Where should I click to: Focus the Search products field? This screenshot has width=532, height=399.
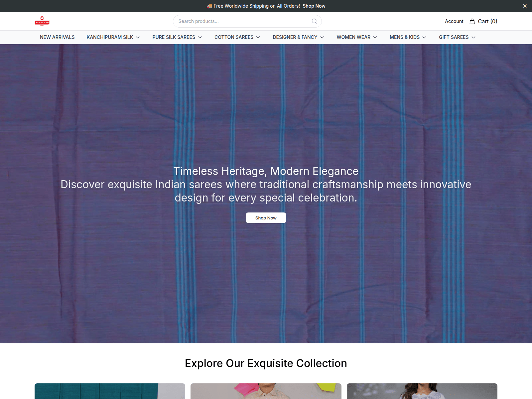click(x=247, y=21)
